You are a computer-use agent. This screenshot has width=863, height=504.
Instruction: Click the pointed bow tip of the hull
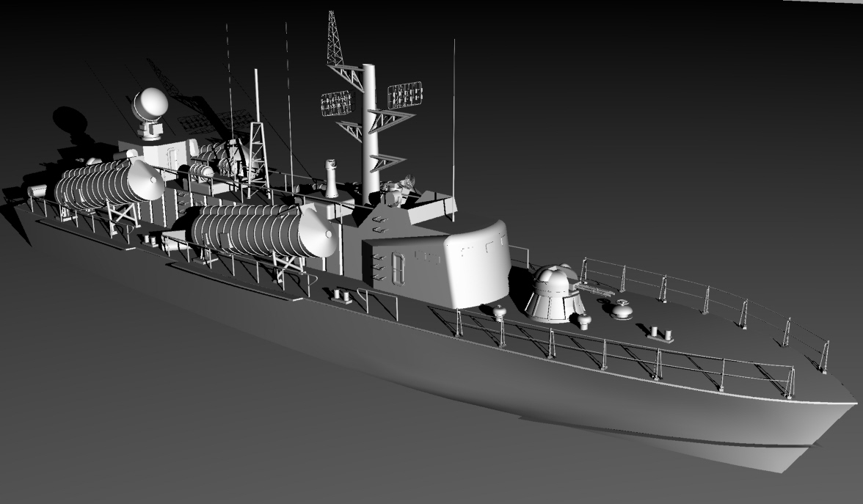[x=854, y=403]
